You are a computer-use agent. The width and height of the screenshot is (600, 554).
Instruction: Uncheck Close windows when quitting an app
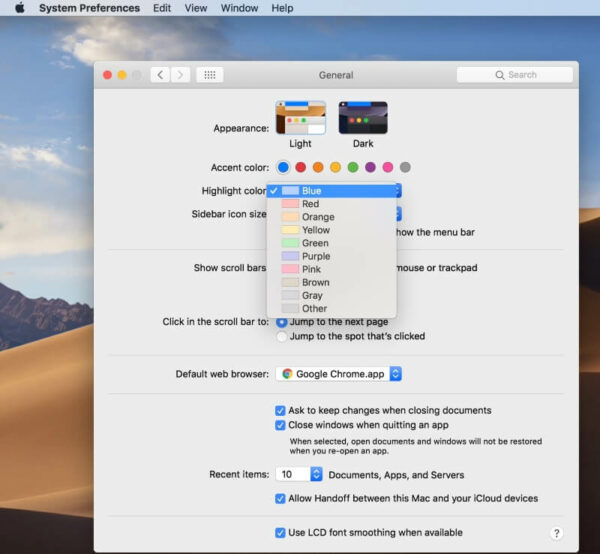coord(280,425)
